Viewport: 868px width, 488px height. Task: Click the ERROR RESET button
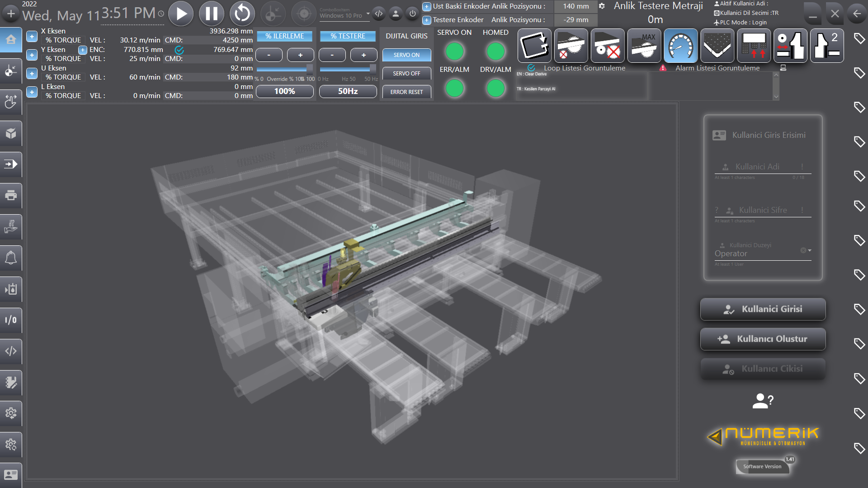pos(406,92)
